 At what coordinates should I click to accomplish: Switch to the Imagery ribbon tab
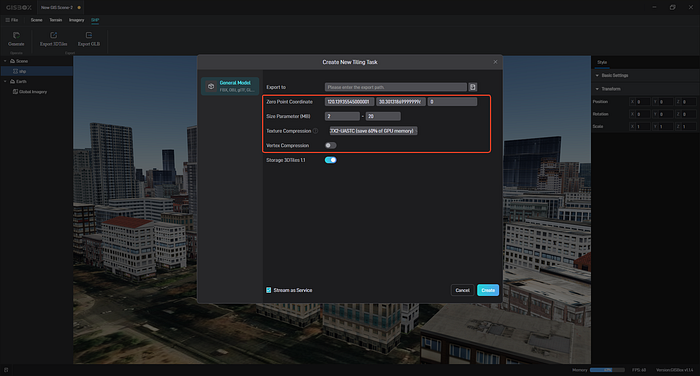76,20
